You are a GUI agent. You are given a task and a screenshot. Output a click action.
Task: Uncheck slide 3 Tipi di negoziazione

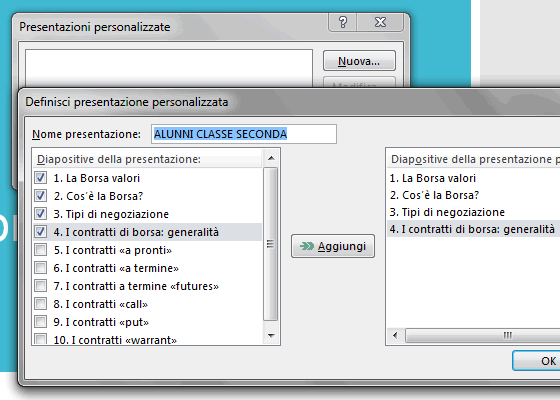click(x=40, y=214)
